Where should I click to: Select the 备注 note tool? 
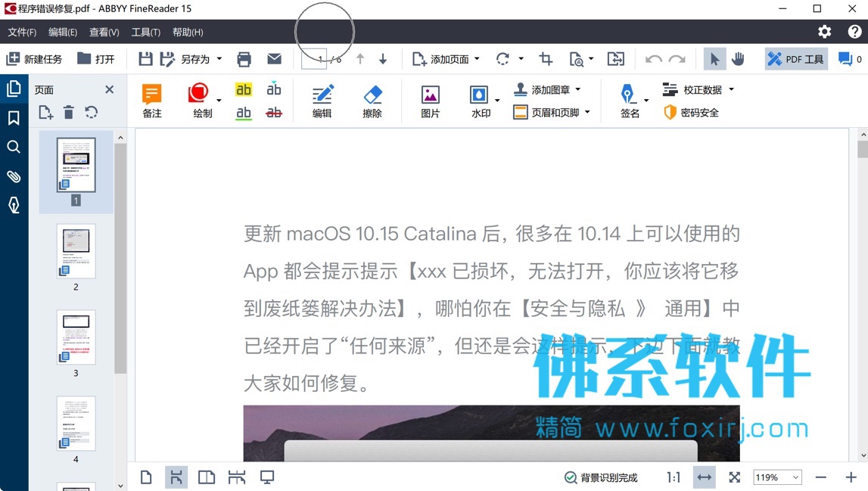[x=151, y=101]
